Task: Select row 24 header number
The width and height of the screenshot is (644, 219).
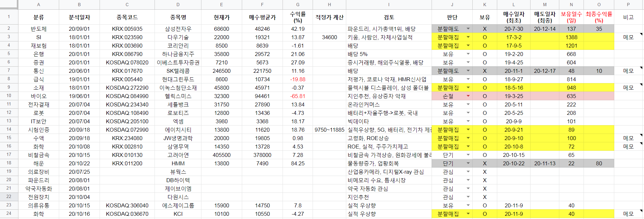Action: tap(9, 214)
